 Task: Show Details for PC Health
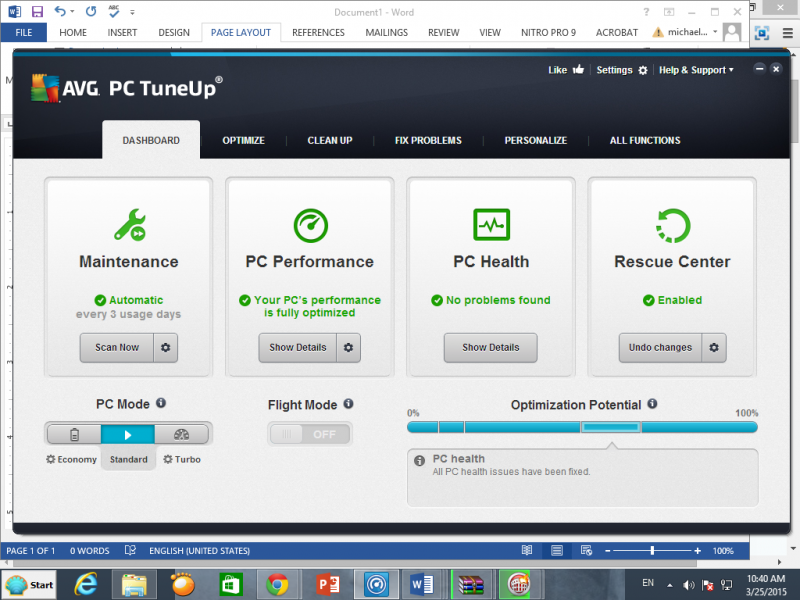click(490, 347)
